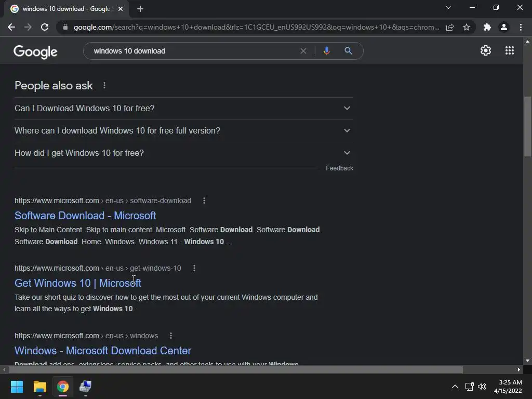The width and height of the screenshot is (532, 399).
Task: Open the Extensions puzzle icon
Action: pyautogui.click(x=487, y=27)
